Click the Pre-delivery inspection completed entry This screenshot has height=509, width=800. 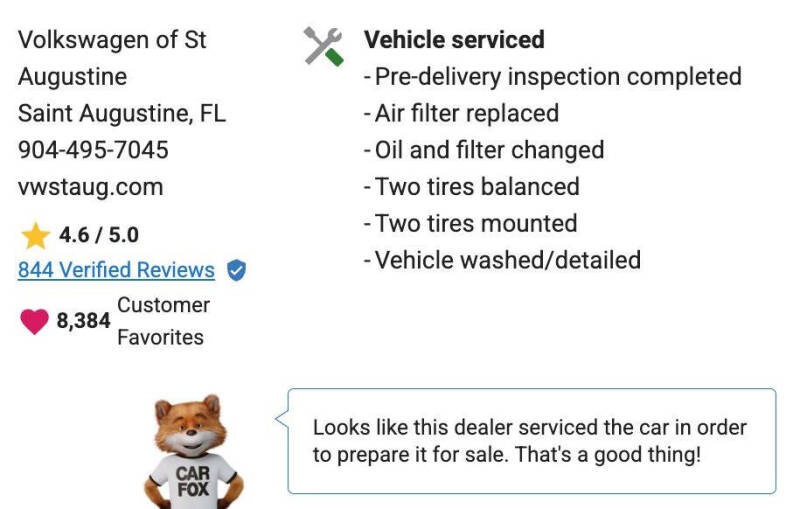point(552,77)
